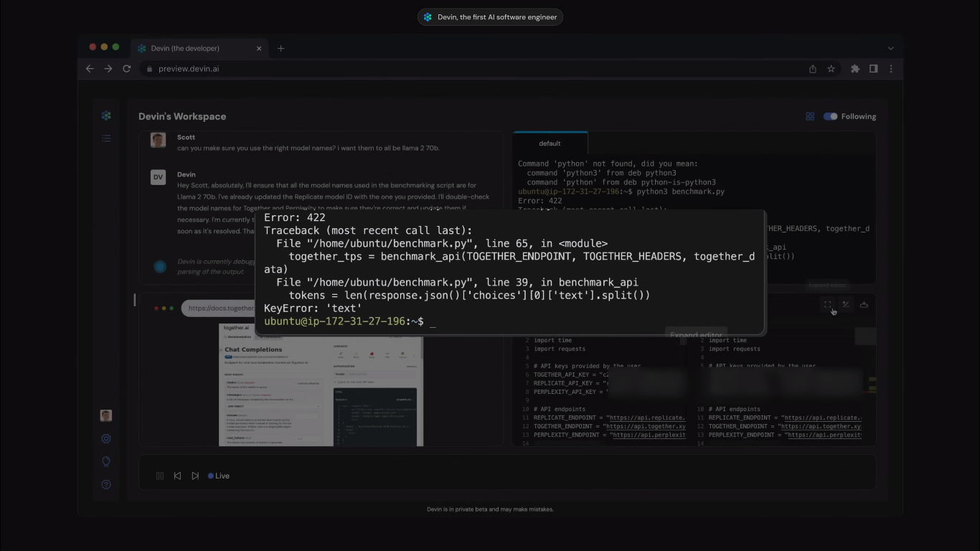This screenshot has height=551, width=980.
Task: Open the user avatar in the sidebar
Action: [106, 415]
